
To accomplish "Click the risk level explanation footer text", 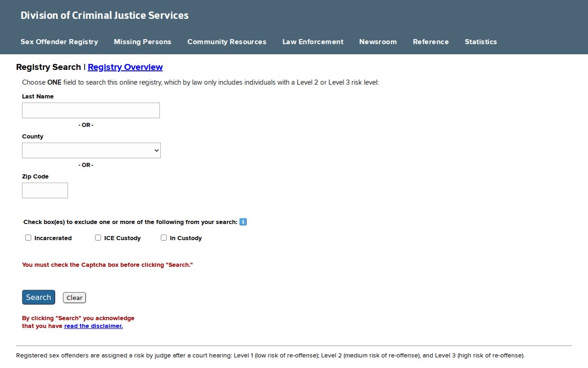I will 270,356.
